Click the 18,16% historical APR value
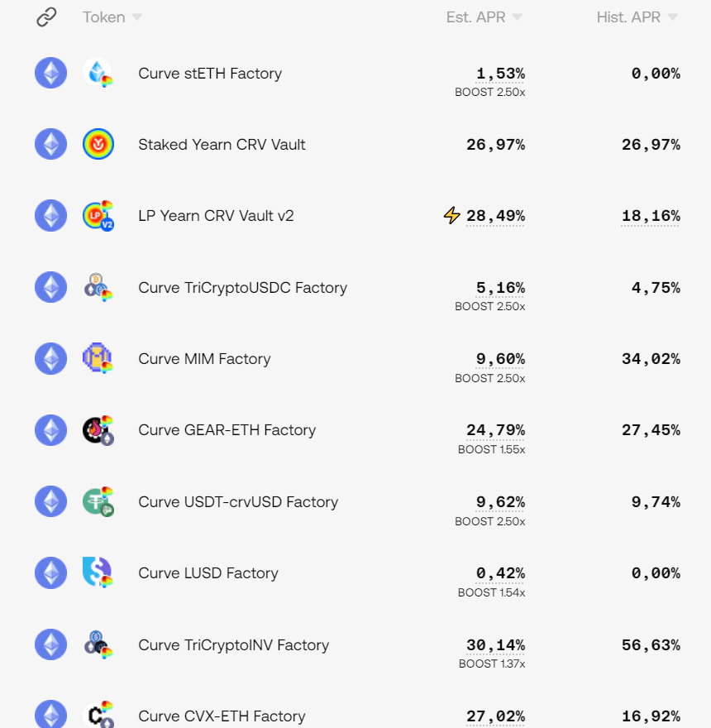Image resolution: width=711 pixels, height=728 pixels. 651,216
